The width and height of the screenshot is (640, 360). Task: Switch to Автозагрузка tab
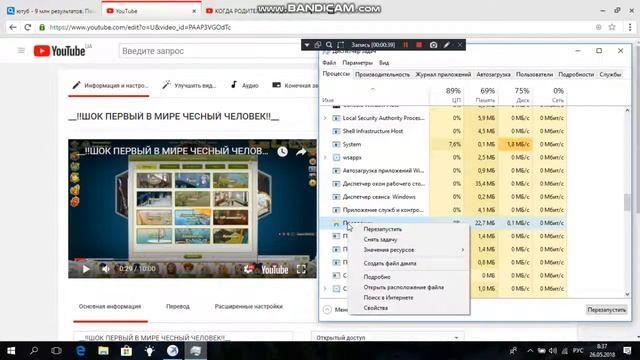tap(493, 75)
